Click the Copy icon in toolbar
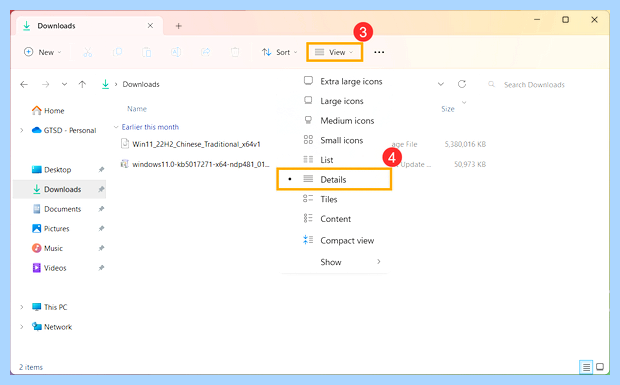Image resolution: width=620 pixels, height=385 pixels. (x=117, y=52)
